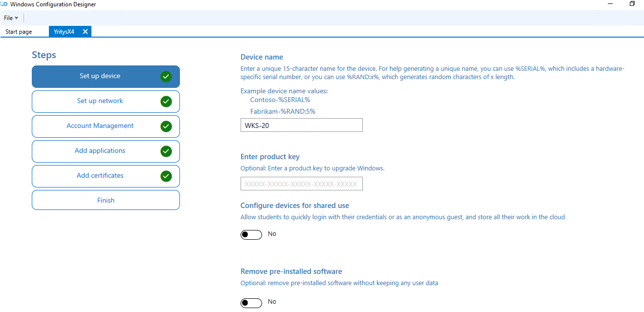Close the YritysX4 tab
Image resolution: width=644 pixels, height=312 pixels.
85,32
